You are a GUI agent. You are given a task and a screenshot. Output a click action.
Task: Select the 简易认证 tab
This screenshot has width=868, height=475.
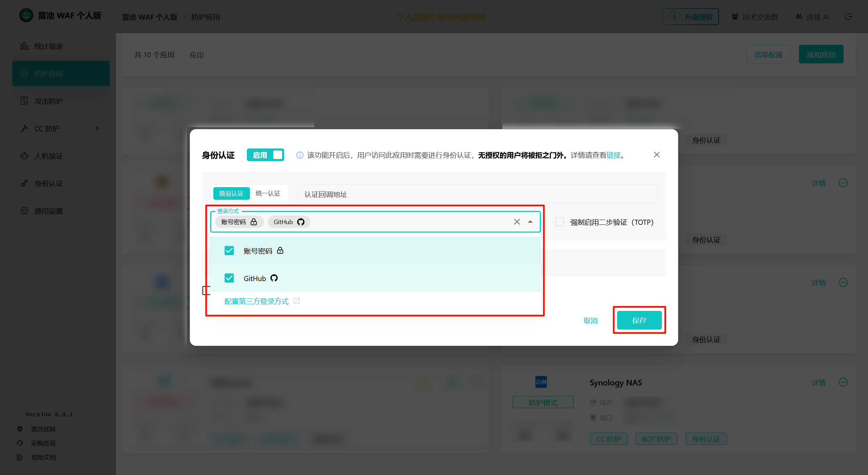tap(231, 193)
